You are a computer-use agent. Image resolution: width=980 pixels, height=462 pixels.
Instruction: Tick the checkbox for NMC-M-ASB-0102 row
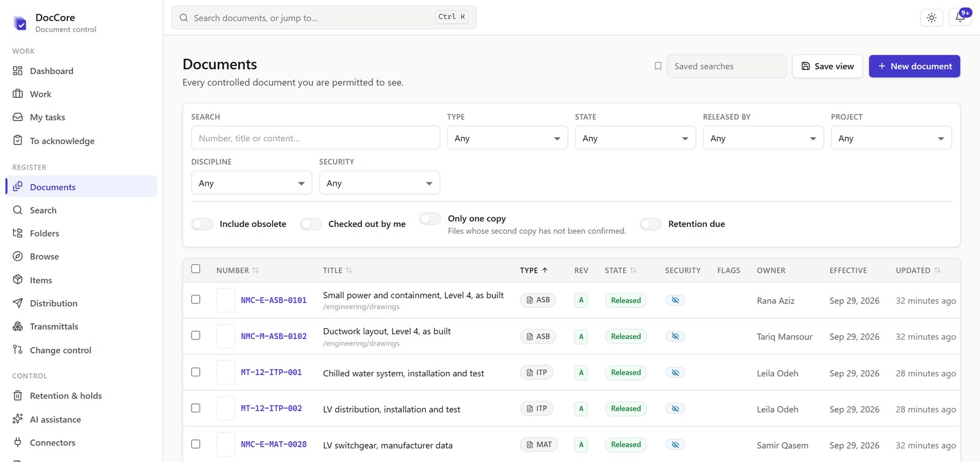(195, 335)
